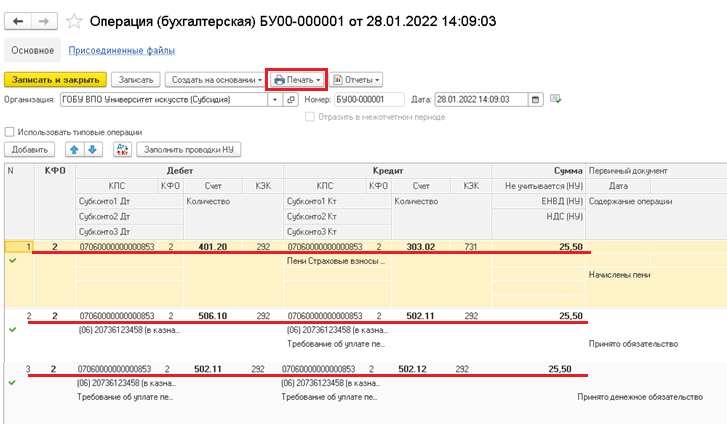Switch to the Основное tab
This screenshot has height=424, width=727.
(31, 49)
